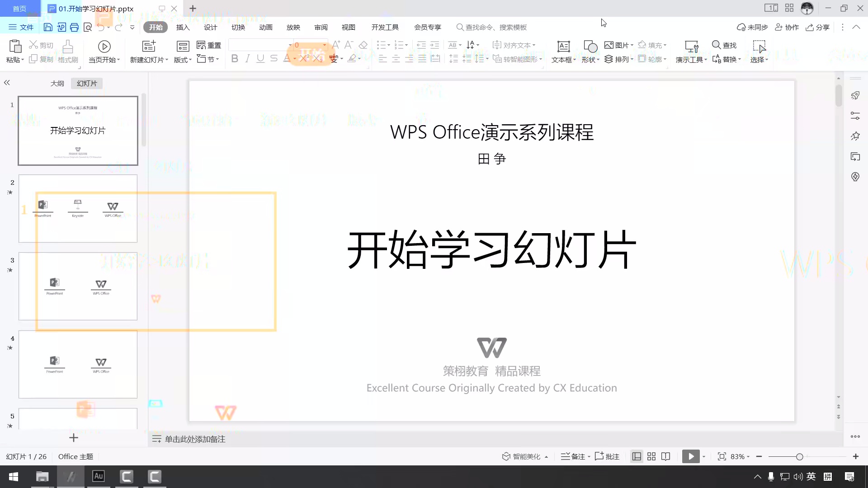Toggle center text alignment
The height and width of the screenshot is (488, 868).
click(x=396, y=59)
